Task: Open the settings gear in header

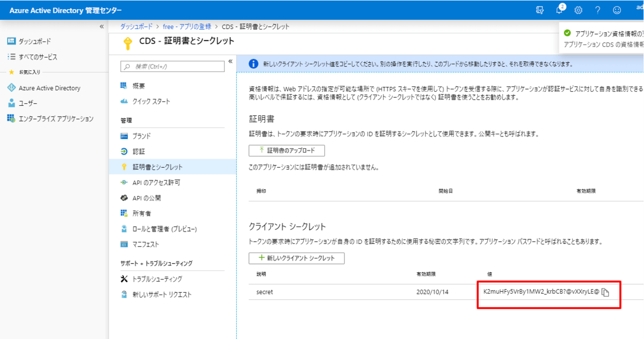Action: [x=579, y=10]
